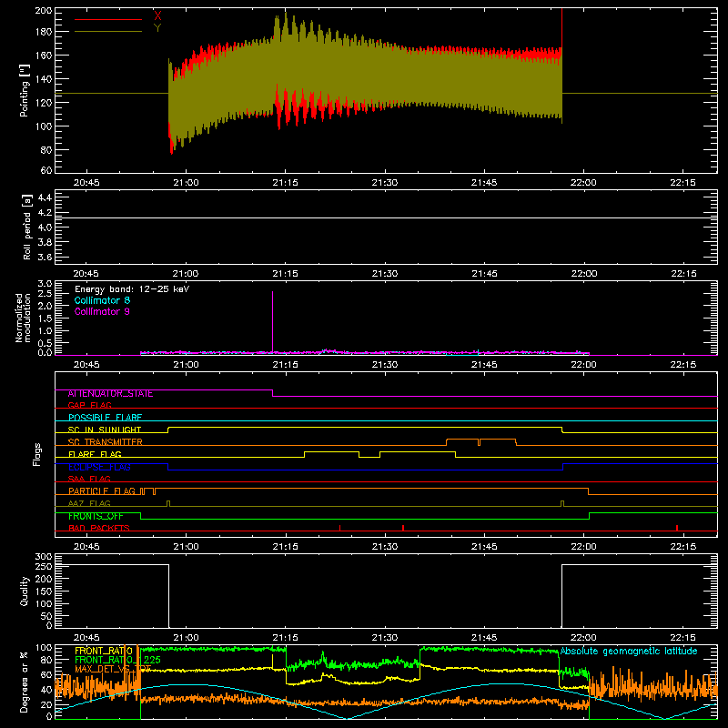The image size is (728, 728).
Task: Click "22:15" under the Quality panel
Action: 683,638
